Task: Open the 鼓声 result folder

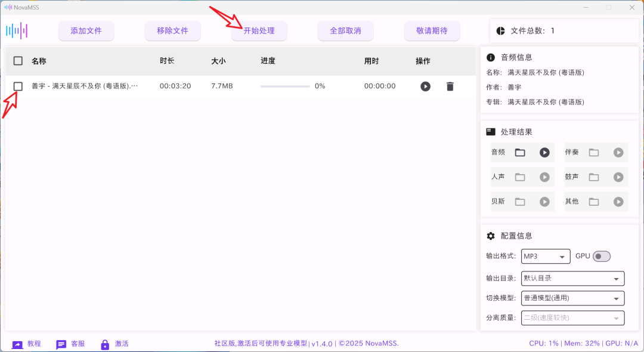Action: tap(594, 177)
